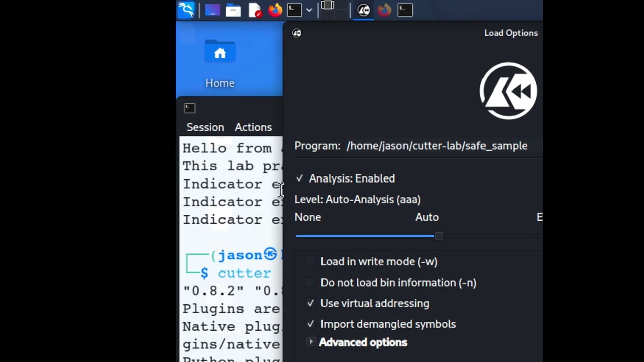Image resolution: width=644 pixels, height=362 pixels.
Task: Click the 'Plugins are' line in the terminal
Action: (231, 309)
